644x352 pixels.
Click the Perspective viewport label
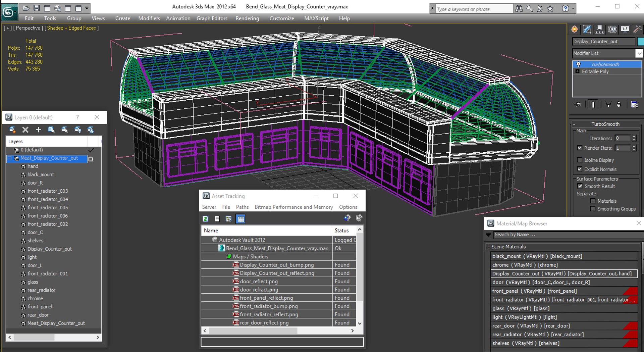(28, 28)
